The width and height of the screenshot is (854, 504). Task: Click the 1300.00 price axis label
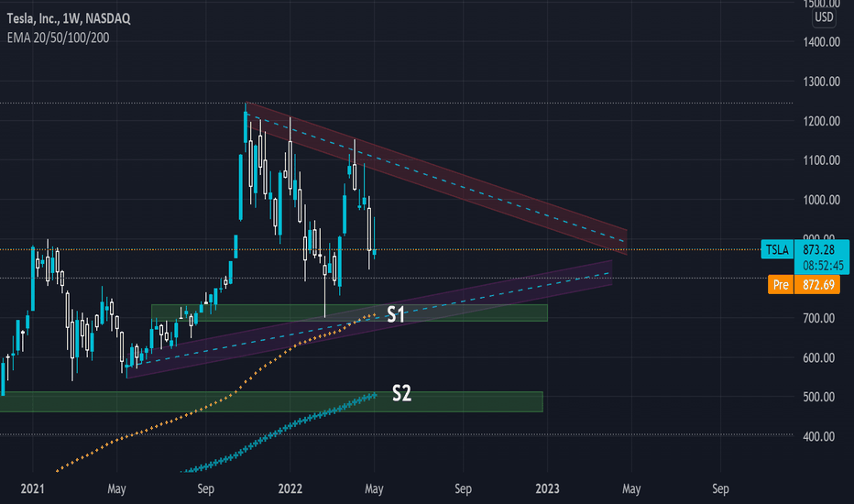(821, 82)
